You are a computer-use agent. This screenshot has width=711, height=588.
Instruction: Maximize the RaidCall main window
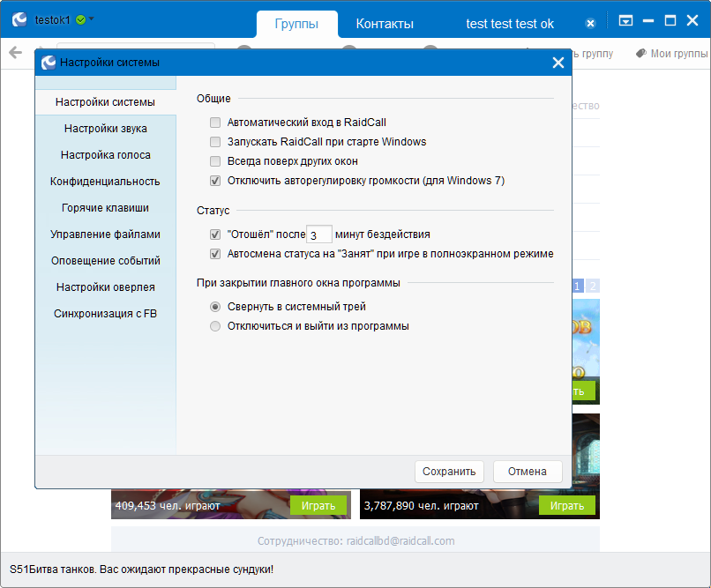pos(670,20)
